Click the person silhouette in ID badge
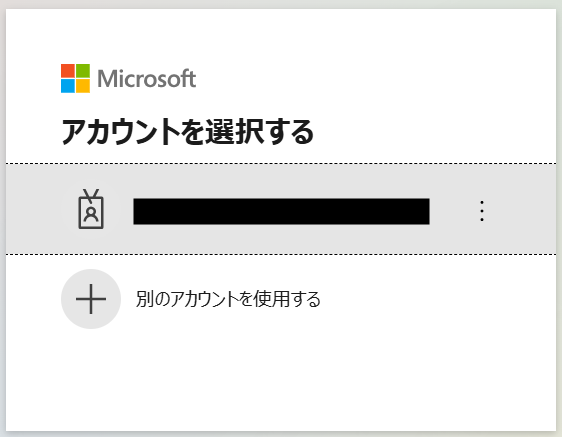The width and height of the screenshot is (562, 437). coord(91,214)
